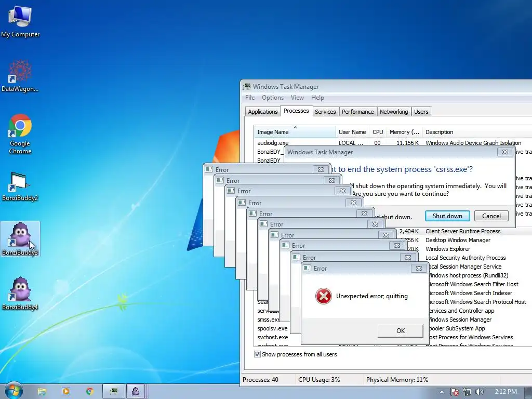The height and width of the screenshot is (399, 532).
Task: Click the red error icon in the Error dialog
Action: click(x=323, y=296)
